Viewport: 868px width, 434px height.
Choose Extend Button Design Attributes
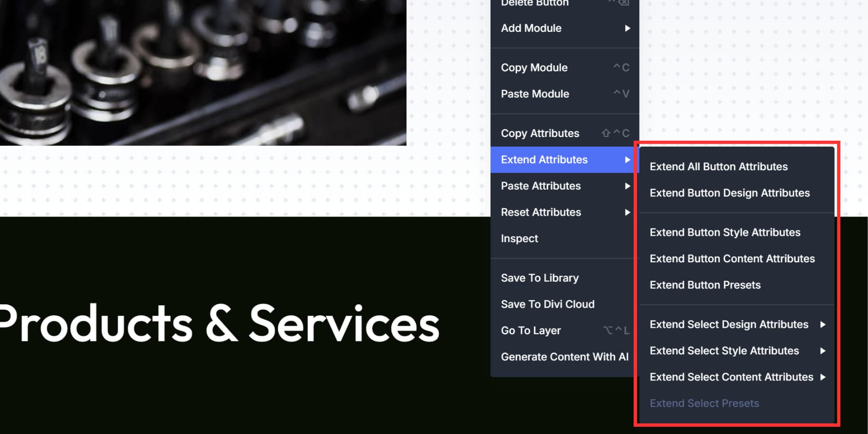point(730,193)
